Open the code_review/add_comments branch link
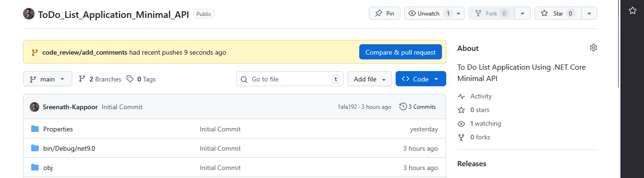Viewport: 644px width, 178px height. click(85, 52)
